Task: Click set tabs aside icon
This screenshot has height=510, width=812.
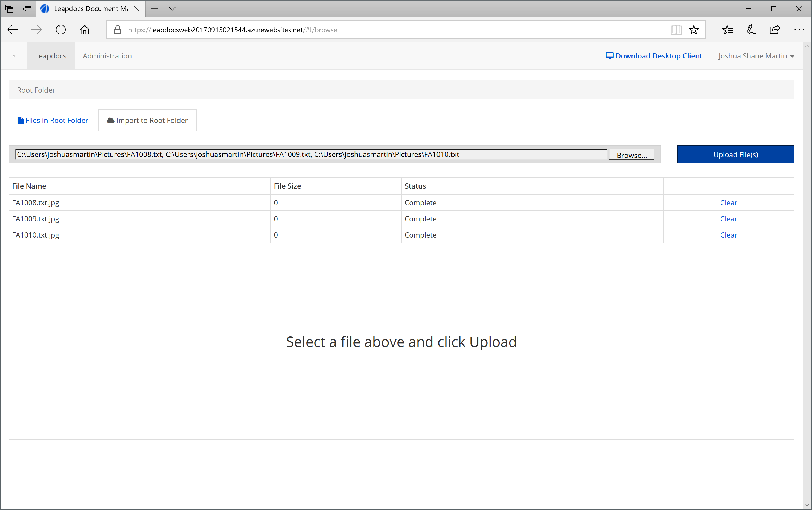Action: coord(27,9)
